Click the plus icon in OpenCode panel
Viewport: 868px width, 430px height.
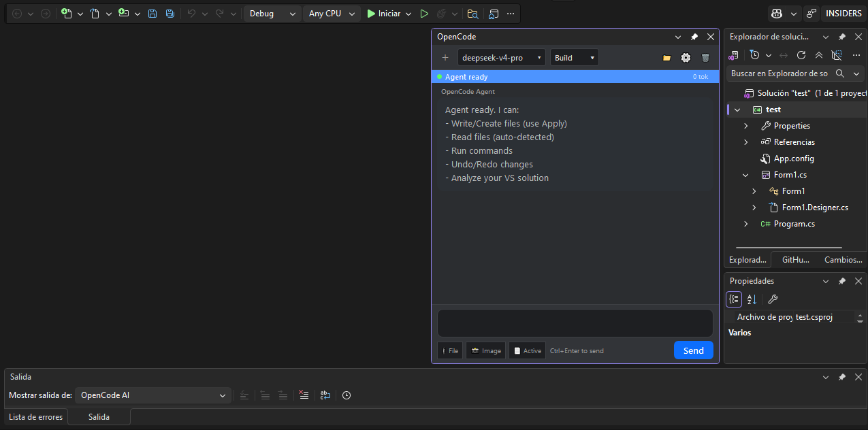[x=445, y=58]
